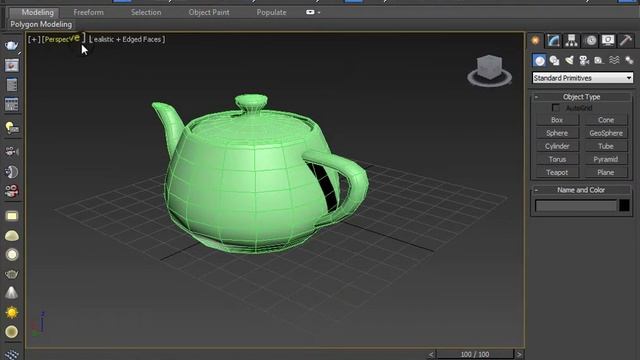This screenshot has width=640, height=360.
Task: Select the Shapes category icon
Action: pos(554,60)
